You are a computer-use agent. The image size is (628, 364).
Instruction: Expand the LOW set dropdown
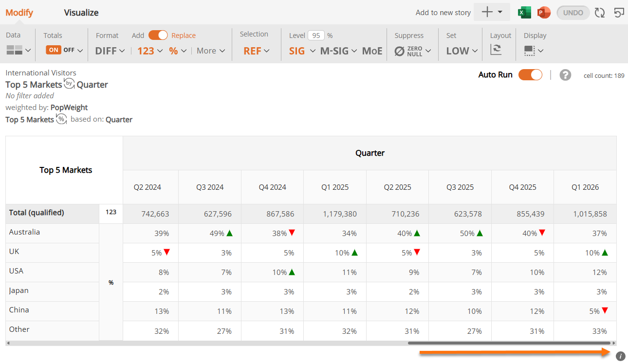pos(462,51)
